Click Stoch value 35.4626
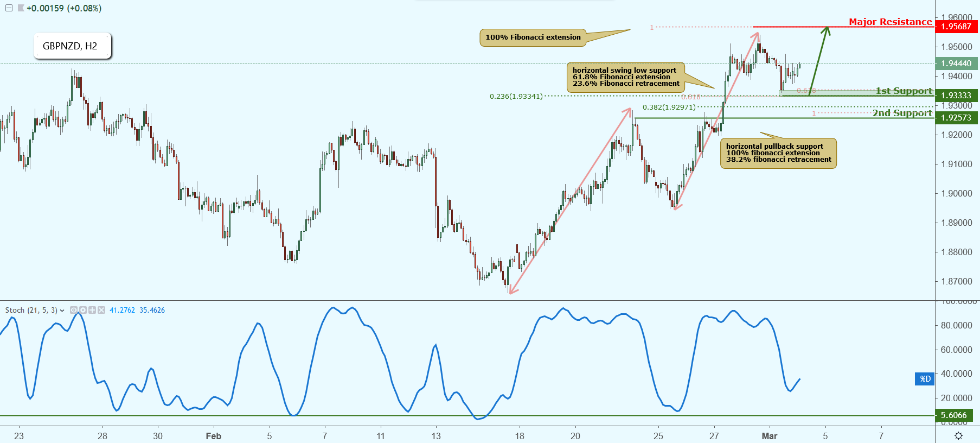 (x=152, y=311)
